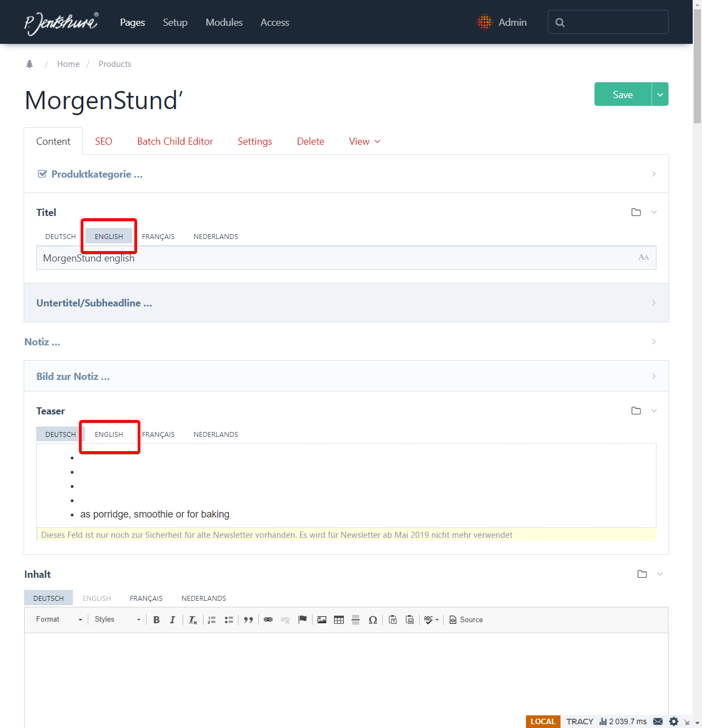Insert a table in the editor
The height and width of the screenshot is (728, 702).
(339, 620)
